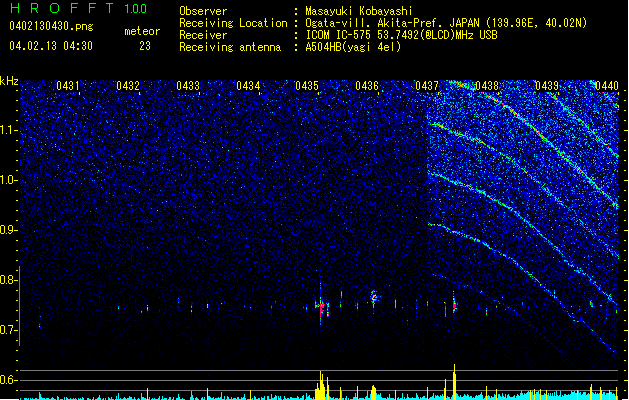Click the Observer label
The width and height of the screenshot is (629, 400).
click(x=203, y=11)
